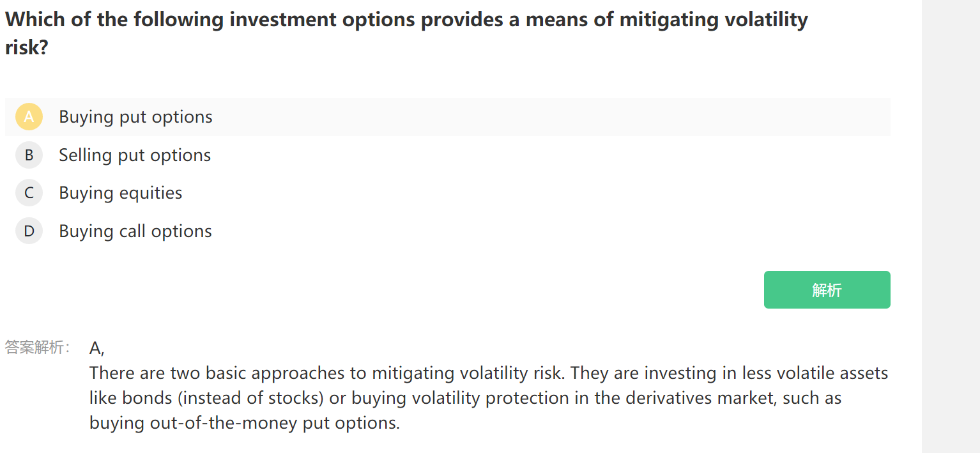This screenshot has width=980, height=453.
Task: Click the correct answer letter "A,"
Action: (96, 348)
